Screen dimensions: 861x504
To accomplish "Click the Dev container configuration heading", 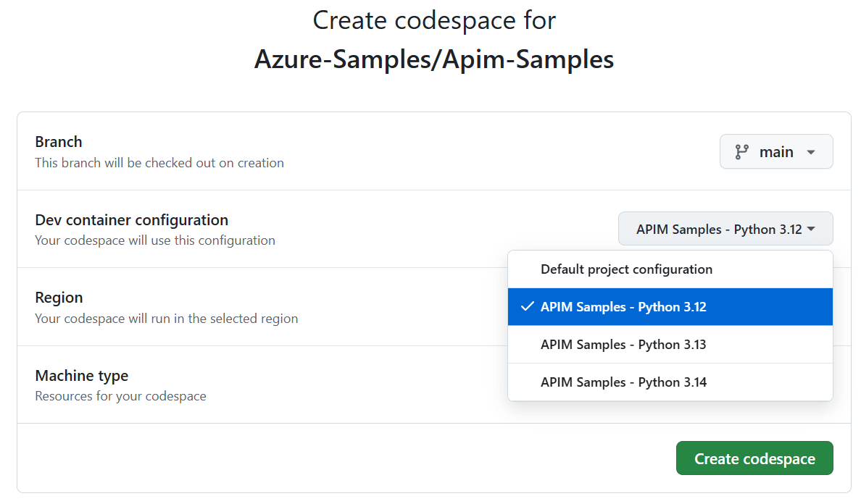I will [132, 220].
